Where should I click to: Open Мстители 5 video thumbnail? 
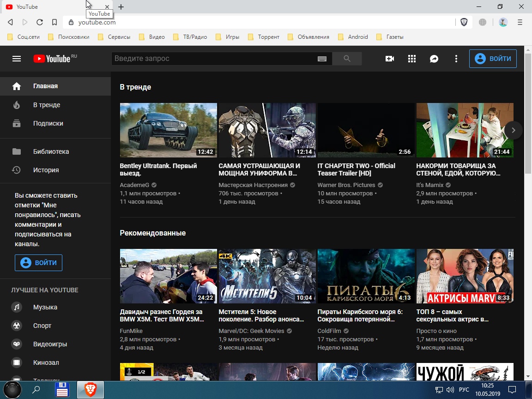(x=267, y=276)
